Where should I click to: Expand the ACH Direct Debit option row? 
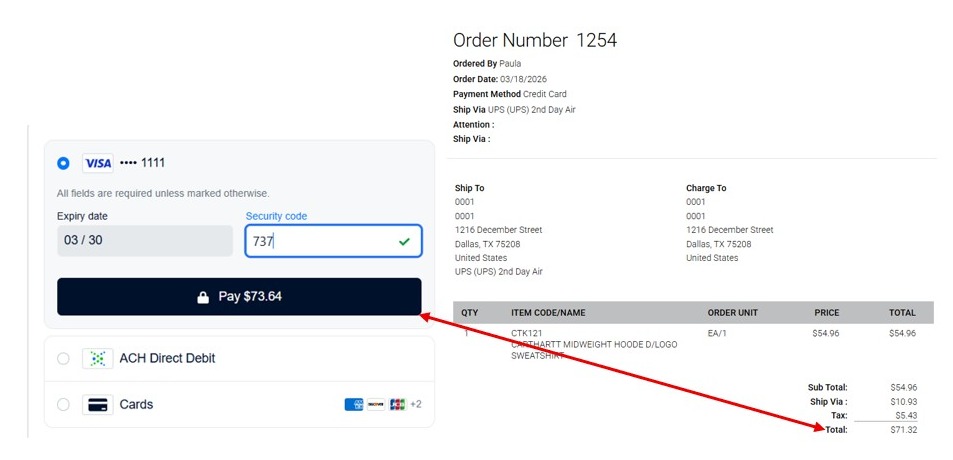pos(239,359)
